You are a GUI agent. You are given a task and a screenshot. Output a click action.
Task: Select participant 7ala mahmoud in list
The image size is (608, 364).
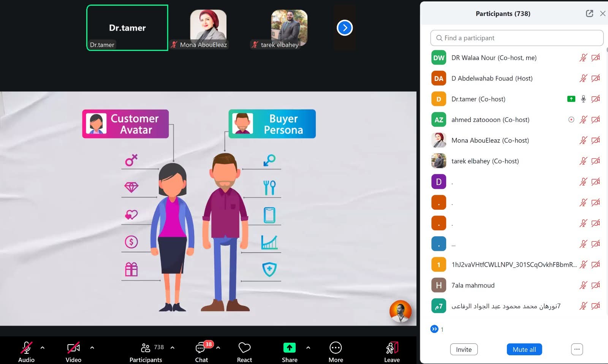tap(473, 285)
